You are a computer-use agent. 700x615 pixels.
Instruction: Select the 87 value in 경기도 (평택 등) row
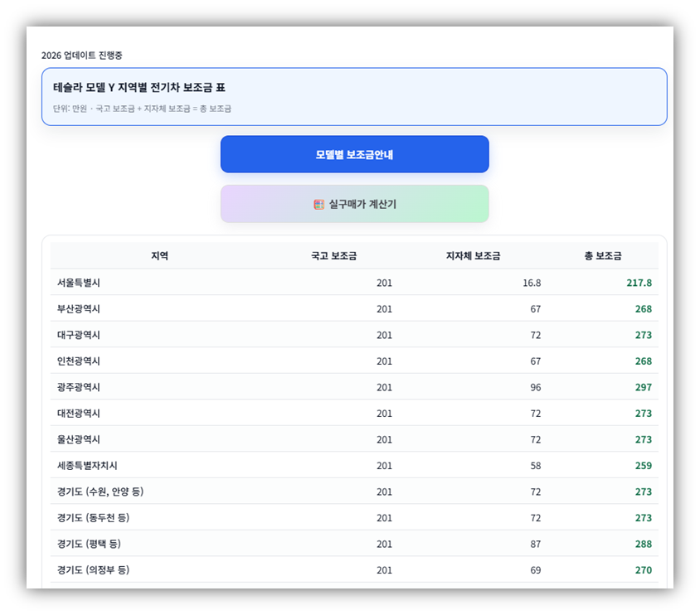[536, 544]
